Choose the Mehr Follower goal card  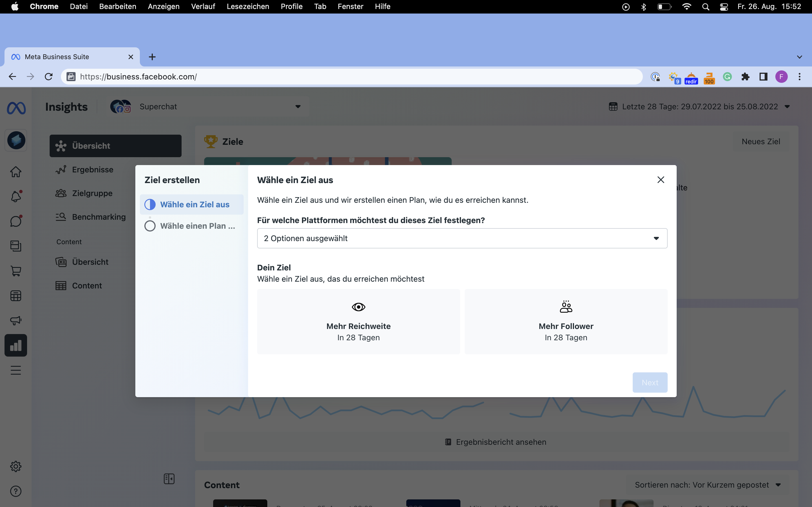pos(566,321)
